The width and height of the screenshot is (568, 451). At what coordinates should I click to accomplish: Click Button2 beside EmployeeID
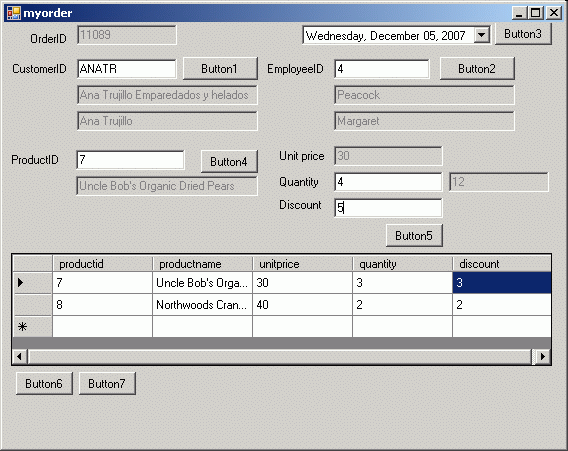pos(477,68)
